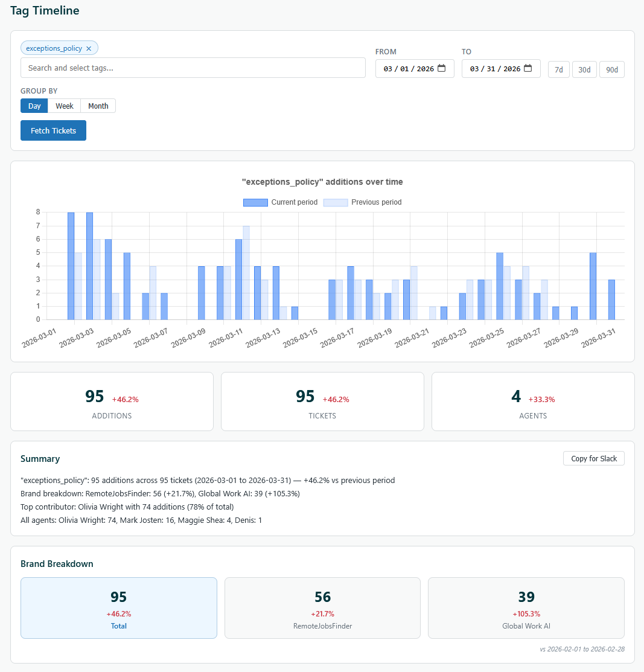Click the FROM date value to edit it
The image size is (644, 672).
tap(409, 68)
